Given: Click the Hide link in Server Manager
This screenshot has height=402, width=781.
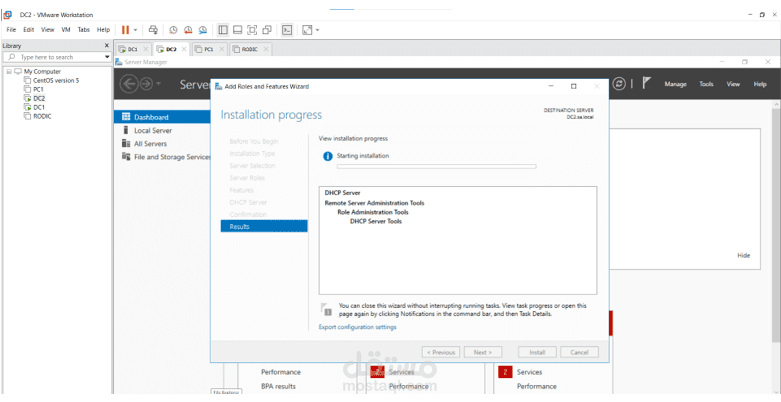Looking at the screenshot, I should pyautogui.click(x=743, y=255).
